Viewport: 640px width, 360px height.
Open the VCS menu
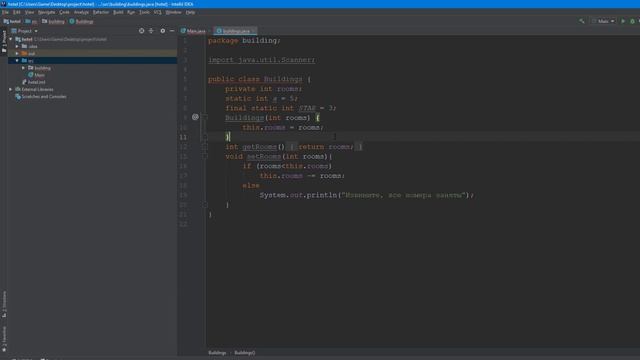coord(158,12)
